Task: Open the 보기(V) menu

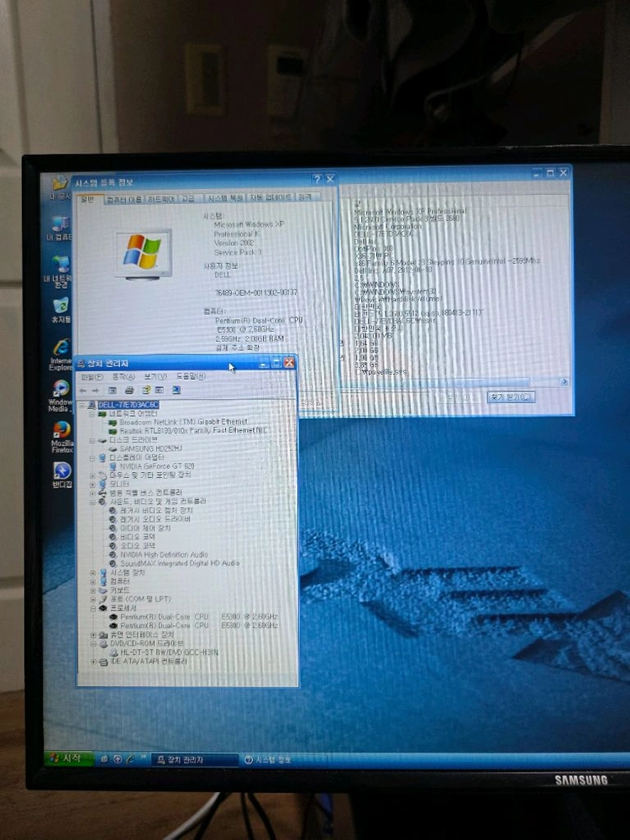Action: [155, 376]
